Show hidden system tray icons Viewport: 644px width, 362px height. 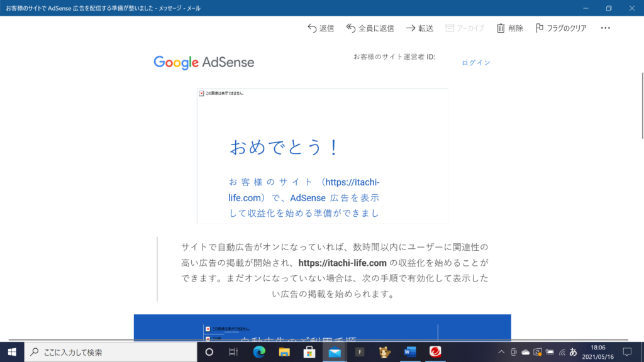[x=501, y=352]
